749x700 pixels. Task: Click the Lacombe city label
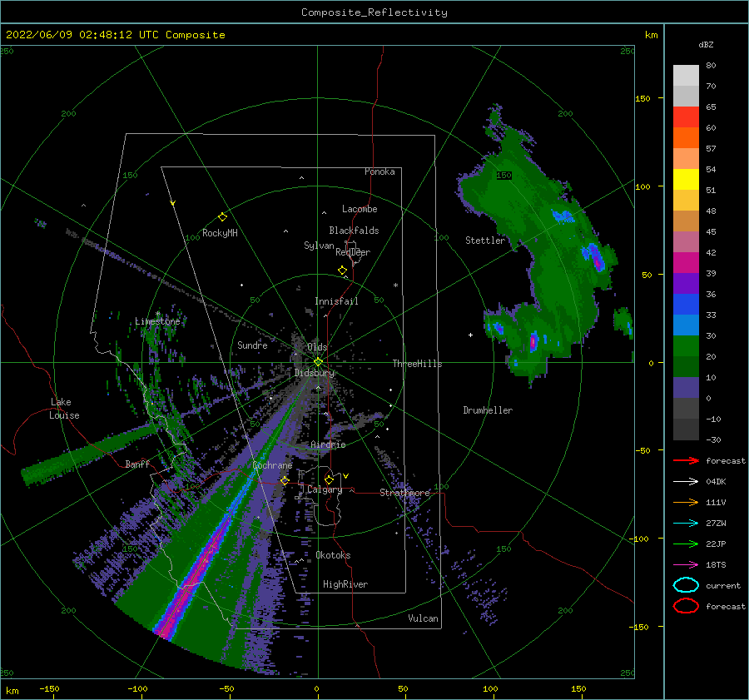[x=360, y=209]
